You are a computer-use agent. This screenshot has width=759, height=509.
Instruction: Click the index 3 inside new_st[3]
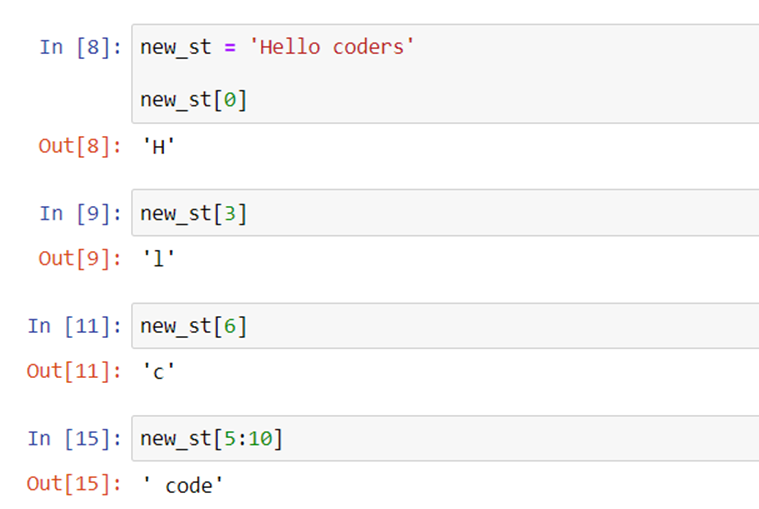[x=230, y=213]
